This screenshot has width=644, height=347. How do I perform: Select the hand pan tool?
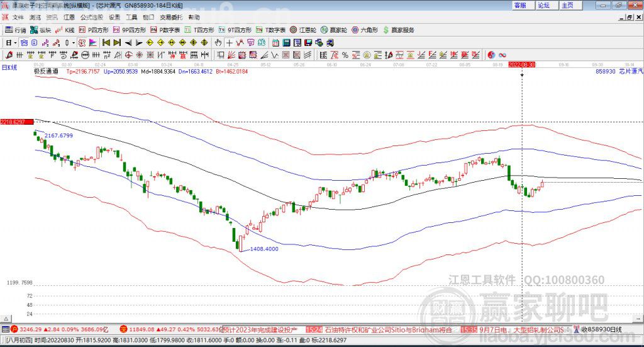click(x=218, y=43)
